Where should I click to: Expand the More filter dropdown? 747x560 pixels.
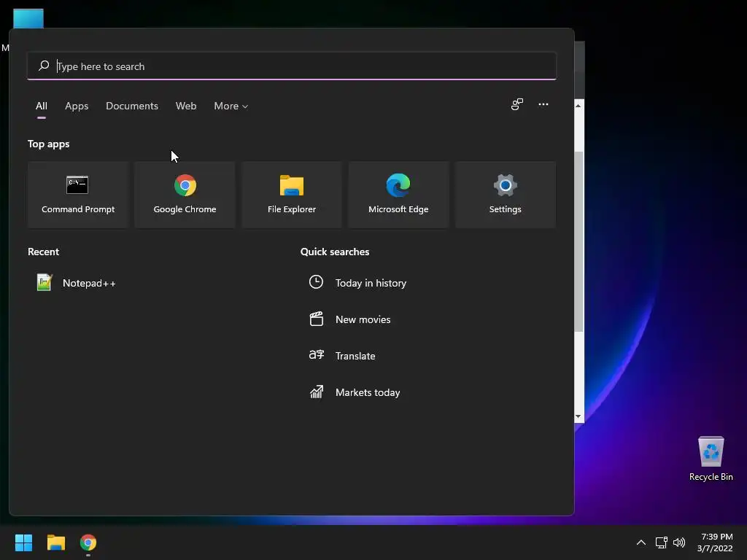pos(231,106)
